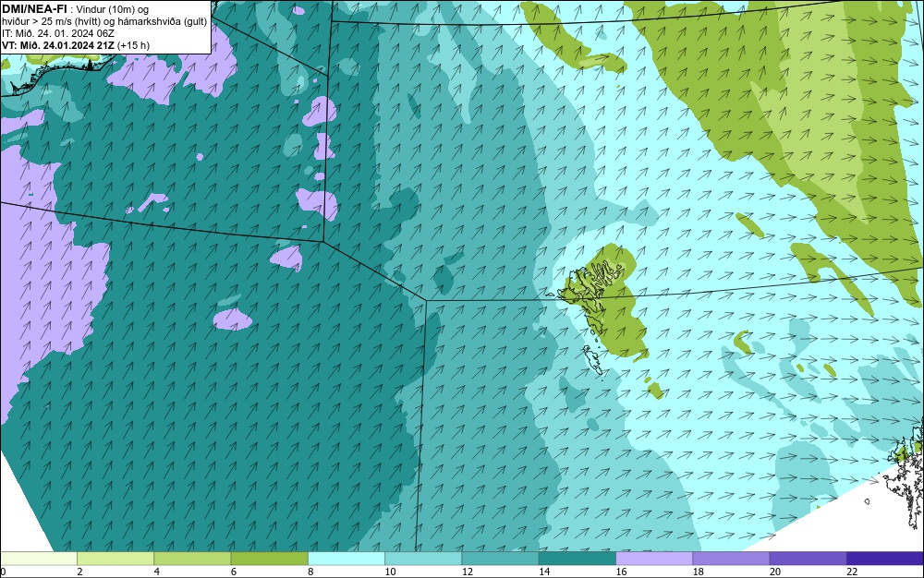Click the legend scale label '16'
This screenshot has height=578, width=924.
coord(621,572)
